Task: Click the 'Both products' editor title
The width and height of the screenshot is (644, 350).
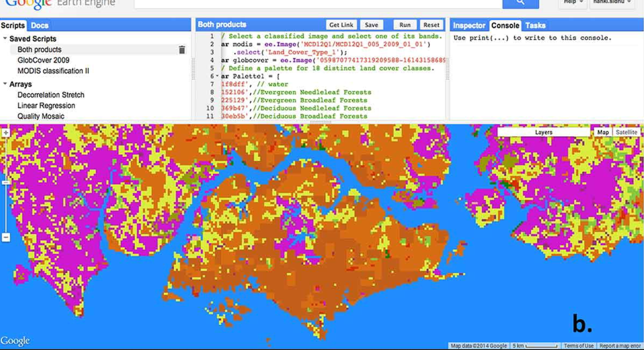Action: tap(222, 25)
